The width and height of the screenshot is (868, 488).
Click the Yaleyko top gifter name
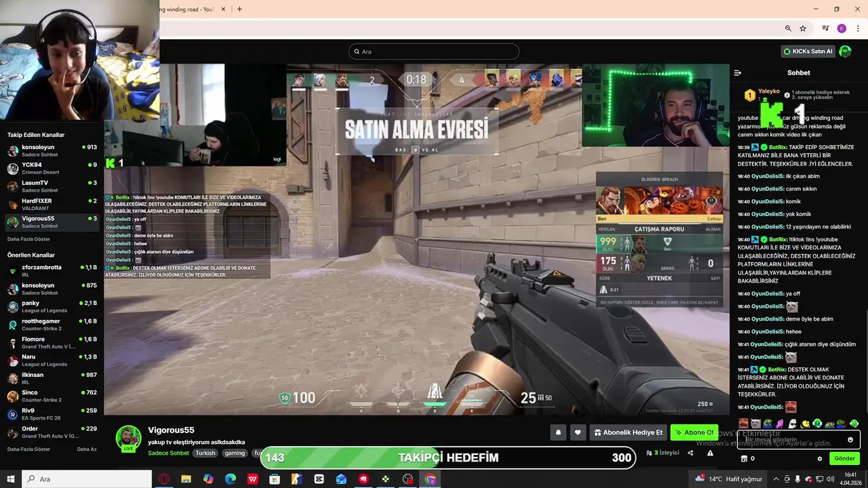(768, 91)
